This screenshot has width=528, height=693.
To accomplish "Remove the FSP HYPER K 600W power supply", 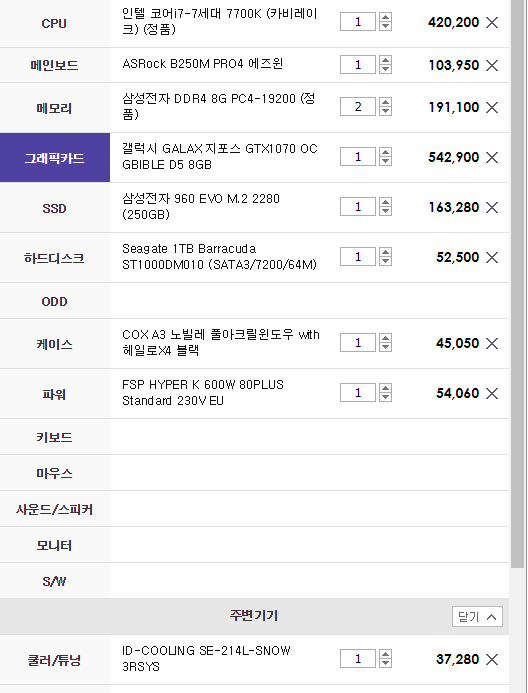I will [492, 393].
